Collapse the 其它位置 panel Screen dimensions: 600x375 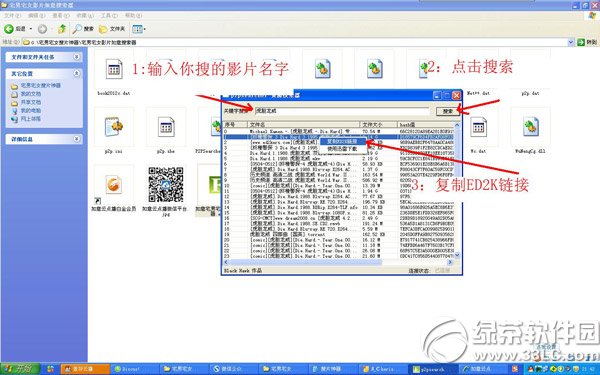tap(77, 73)
